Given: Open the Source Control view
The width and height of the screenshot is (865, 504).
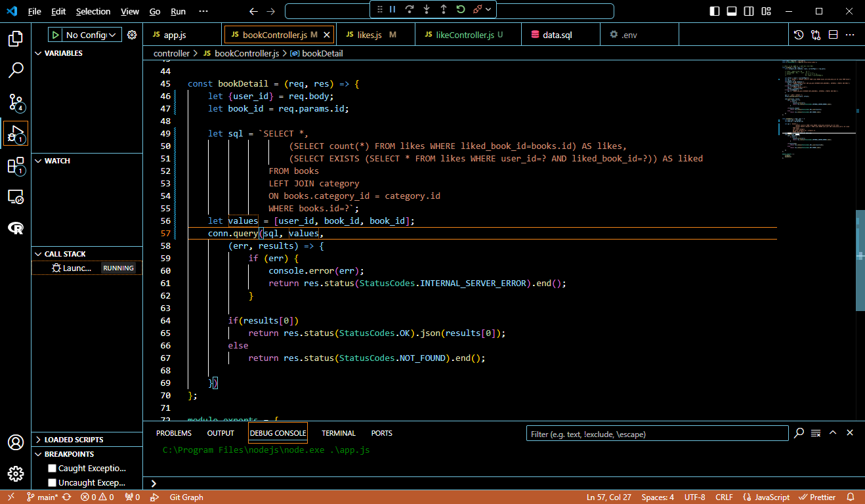Looking at the screenshot, I should tap(16, 102).
